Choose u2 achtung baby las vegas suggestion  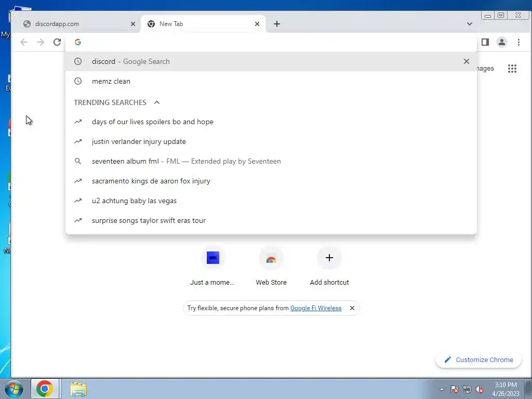(x=271, y=201)
